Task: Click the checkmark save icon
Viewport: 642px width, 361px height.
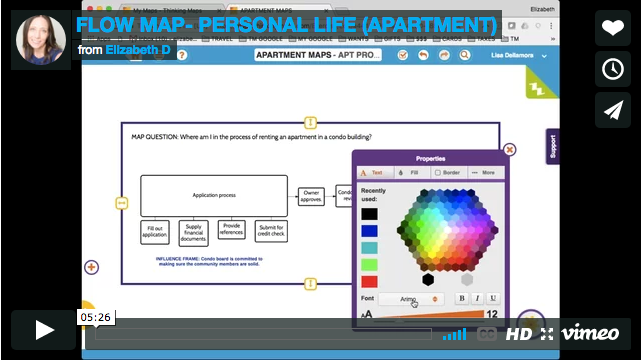Action: [x=402, y=55]
